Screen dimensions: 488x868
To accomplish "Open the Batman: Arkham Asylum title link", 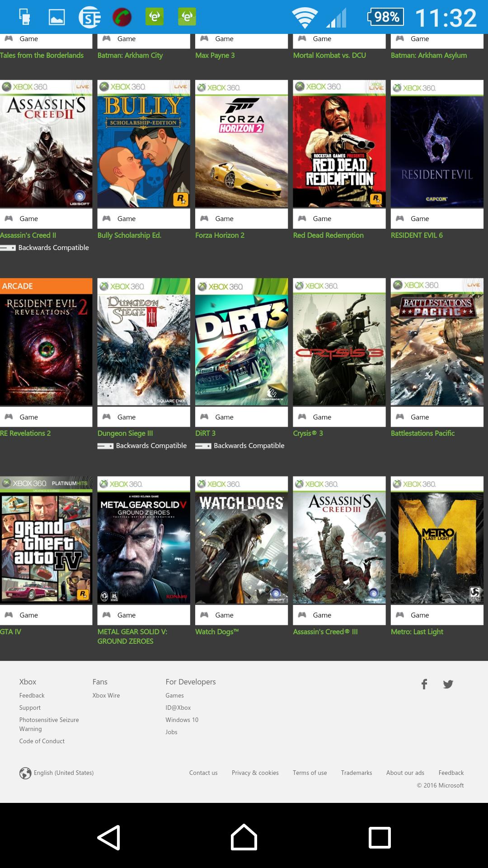I will (x=429, y=55).
